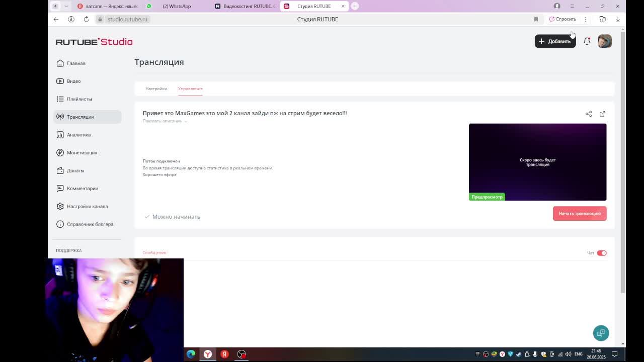Image resolution: width=644 pixels, height=362 pixels.
Task: Open red Yandex icon on taskbar
Action: click(x=224, y=354)
